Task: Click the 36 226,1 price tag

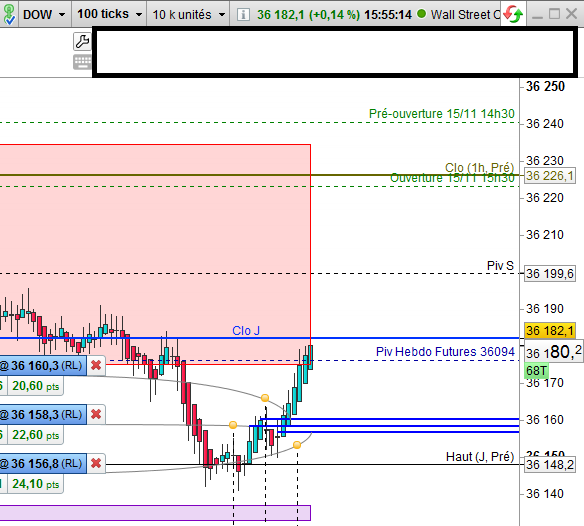Action: coord(550,175)
